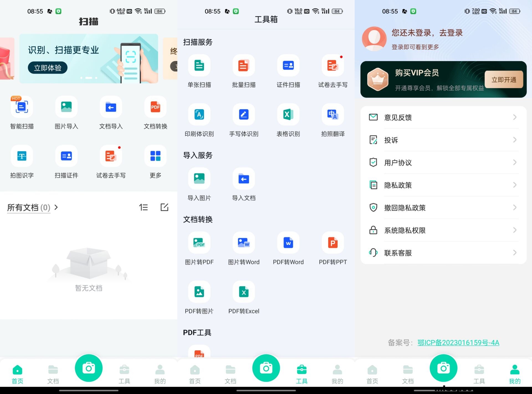Toggle the document list sort view icon
Image resolution: width=532 pixels, height=394 pixels.
143,207
